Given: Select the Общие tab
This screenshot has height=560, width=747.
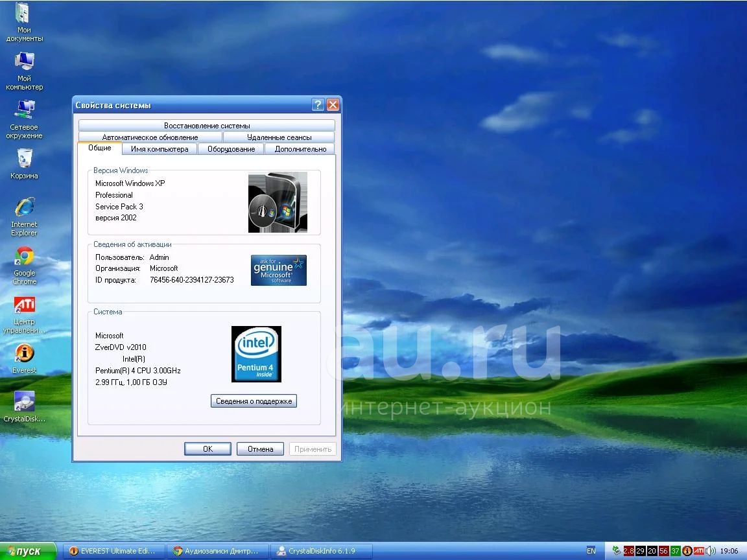Looking at the screenshot, I should [100, 148].
